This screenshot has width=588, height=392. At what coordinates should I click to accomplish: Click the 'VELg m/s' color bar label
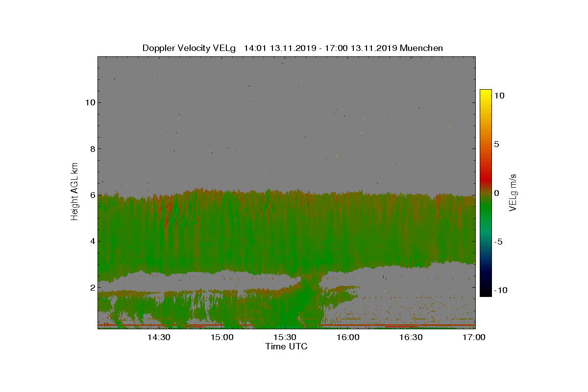pos(513,192)
